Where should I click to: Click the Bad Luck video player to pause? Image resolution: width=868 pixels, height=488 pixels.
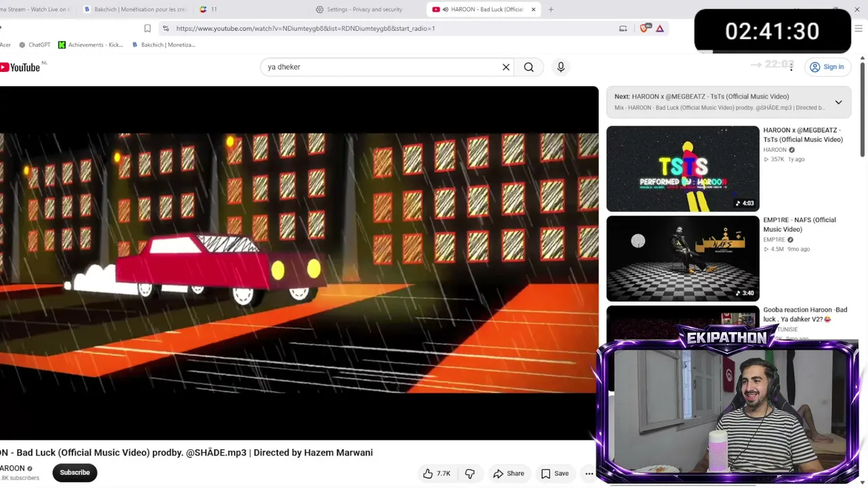coord(299,263)
